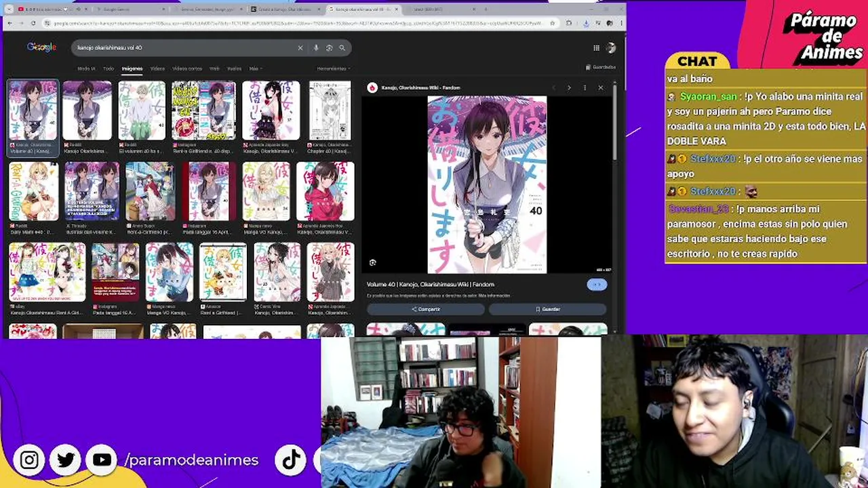
Task: Reload the current browser page
Action: (x=34, y=23)
